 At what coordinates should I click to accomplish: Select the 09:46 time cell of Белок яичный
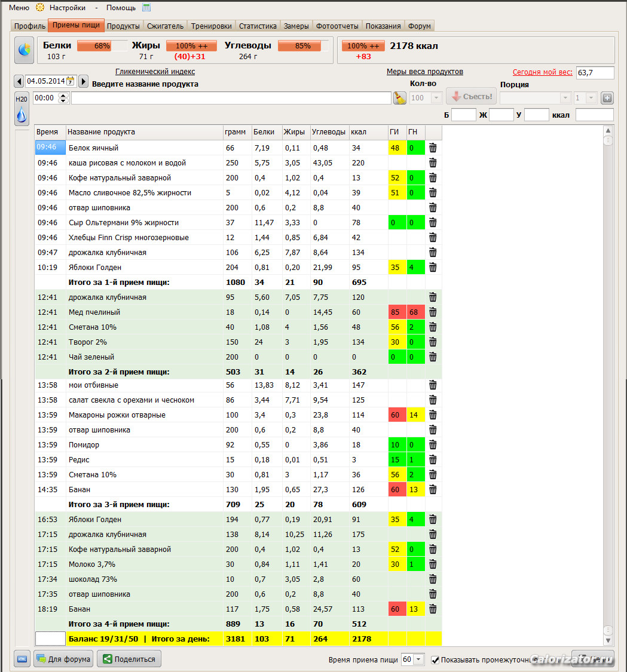pyautogui.click(x=50, y=148)
